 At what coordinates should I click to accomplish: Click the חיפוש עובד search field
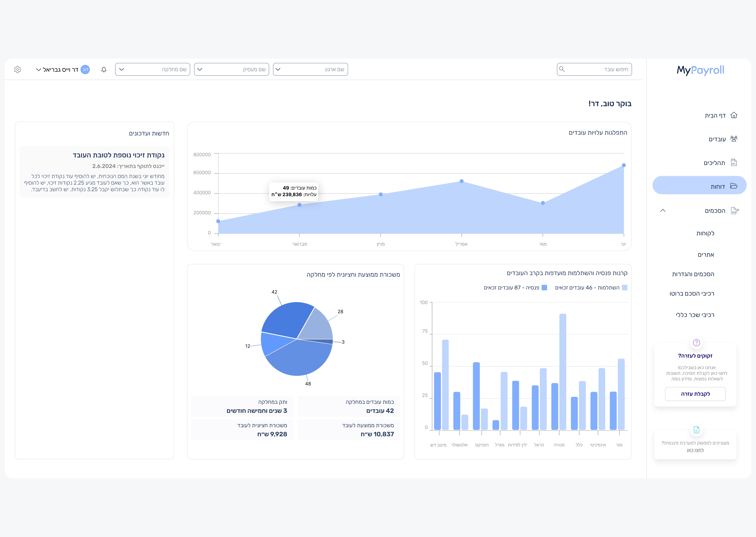594,69
